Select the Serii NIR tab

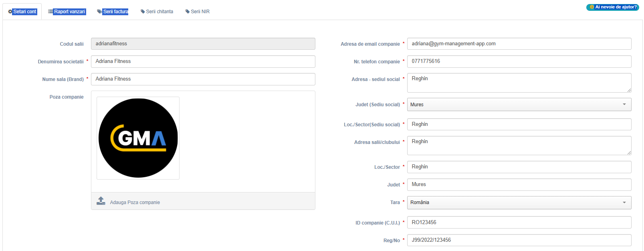click(198, 12)
